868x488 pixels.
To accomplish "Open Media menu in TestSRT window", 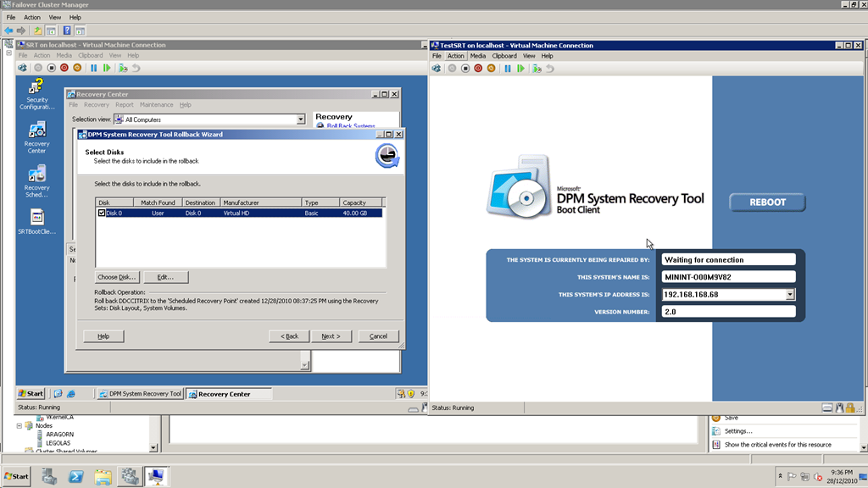I will click(478, 56).
